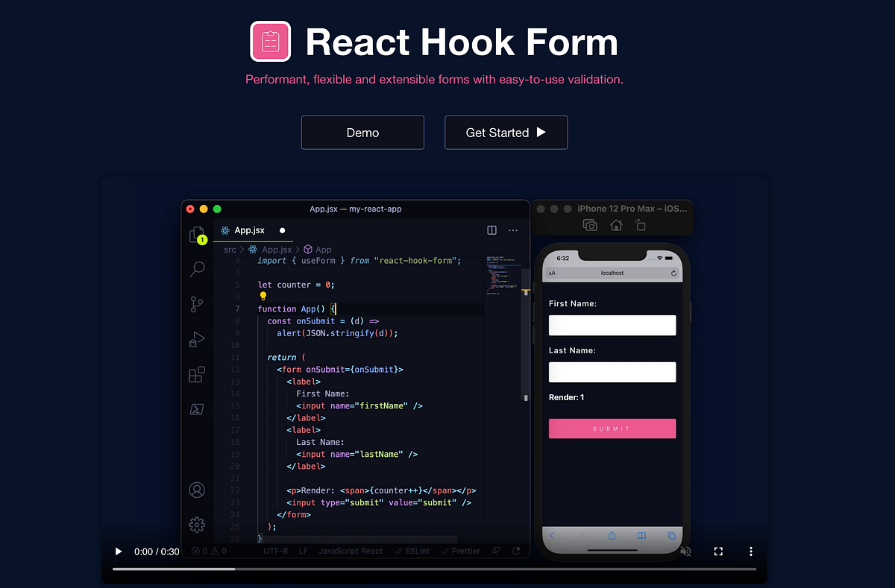Seek along the video progress bar
Viewport: 895px width, 588px height.
coord(434,569)
